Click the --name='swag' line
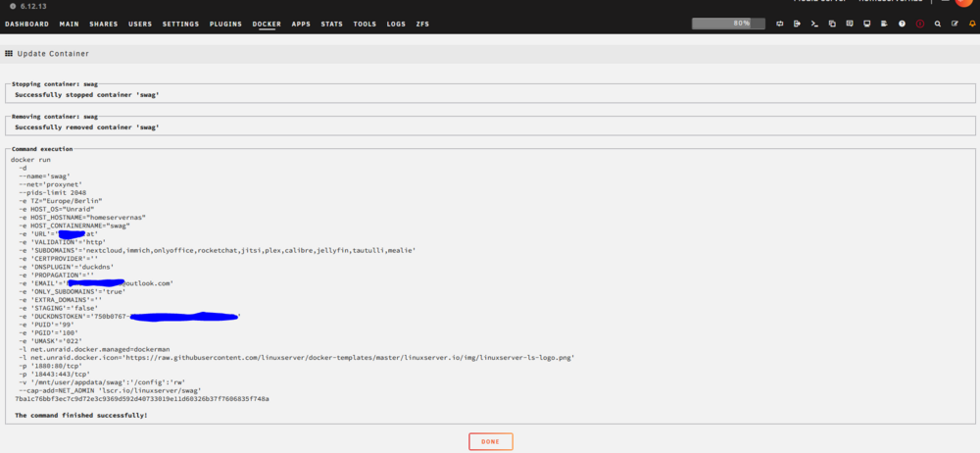 click(44, 176)
